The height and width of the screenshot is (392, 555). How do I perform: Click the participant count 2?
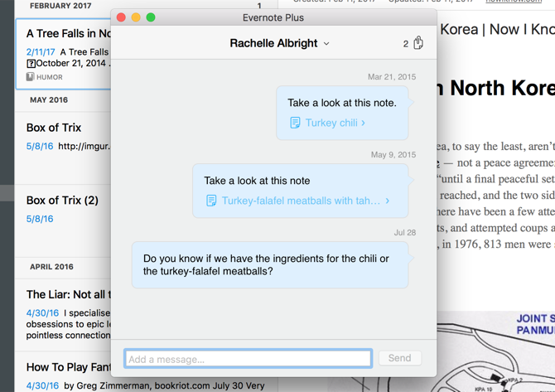(406, 44)
